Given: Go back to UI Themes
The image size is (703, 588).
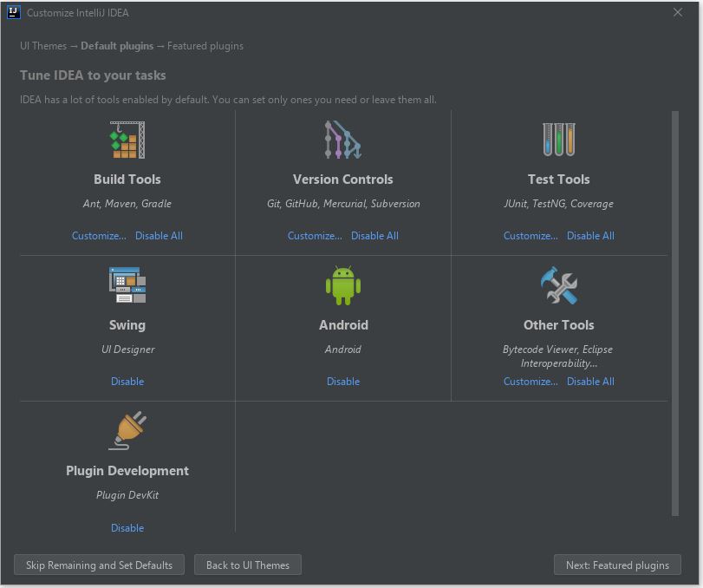Looking at the screenshot, I should 248,565.
